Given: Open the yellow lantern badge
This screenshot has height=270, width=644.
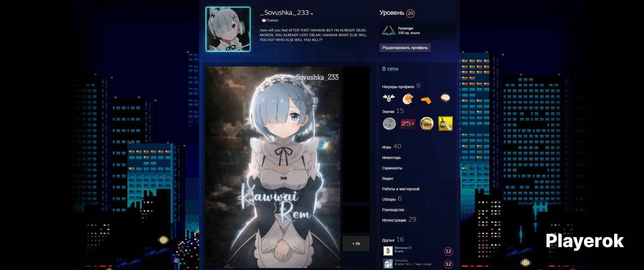Looking at the screenshot, I should pos(445,124).
